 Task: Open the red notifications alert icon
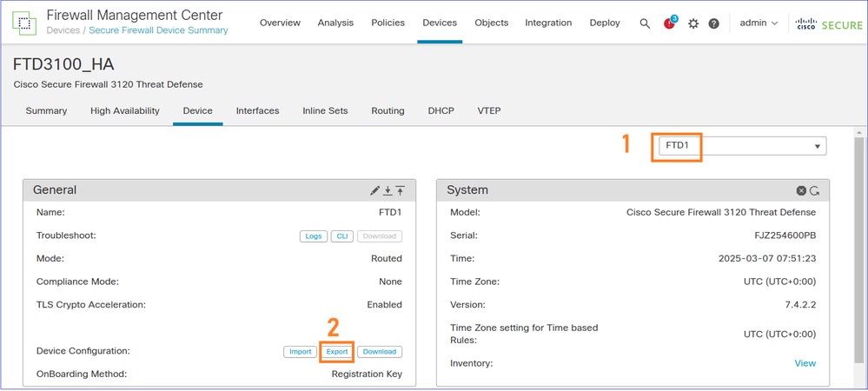pos(670,23)
